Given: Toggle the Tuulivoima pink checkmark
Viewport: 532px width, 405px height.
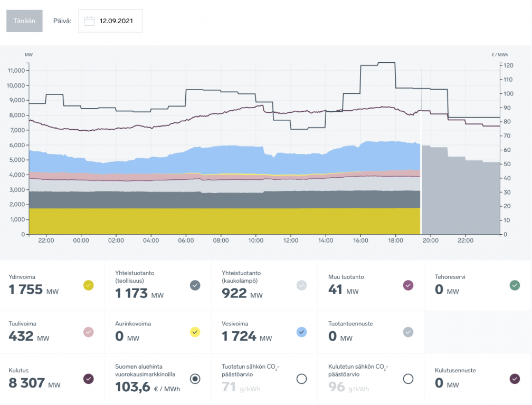Looking at the screenshot, I should (x=89, y=332).
